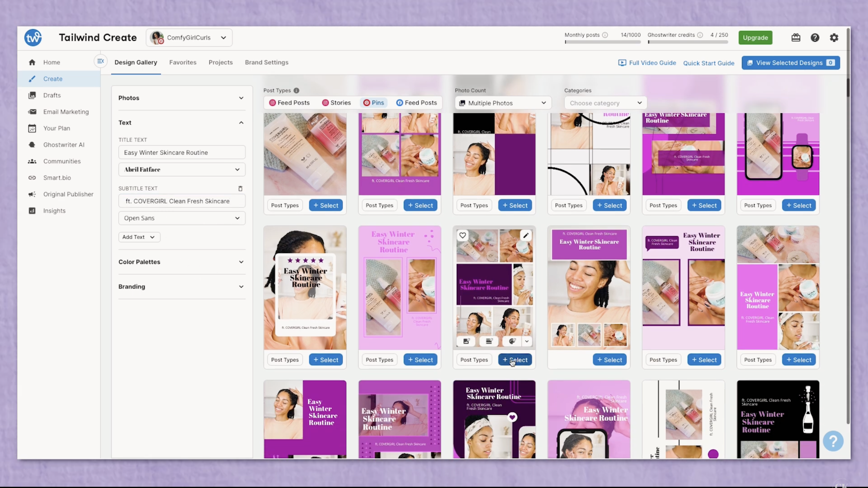Open the Multiple Photos count dropdown
The width and height of the screenshot is (868, 488).
pos(503,103)
